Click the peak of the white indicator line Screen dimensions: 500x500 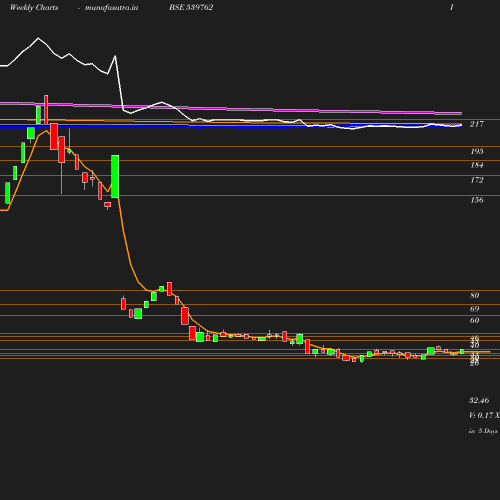coord(38,38)
